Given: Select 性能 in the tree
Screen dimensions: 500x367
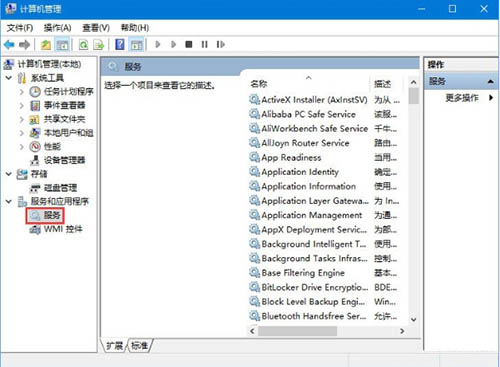Looking at the screenshot, I should [x=52, y=146].
